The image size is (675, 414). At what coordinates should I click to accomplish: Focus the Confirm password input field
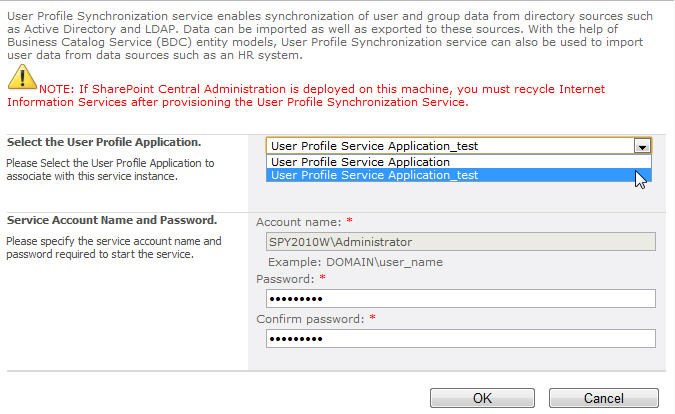[x=461, y=339]
